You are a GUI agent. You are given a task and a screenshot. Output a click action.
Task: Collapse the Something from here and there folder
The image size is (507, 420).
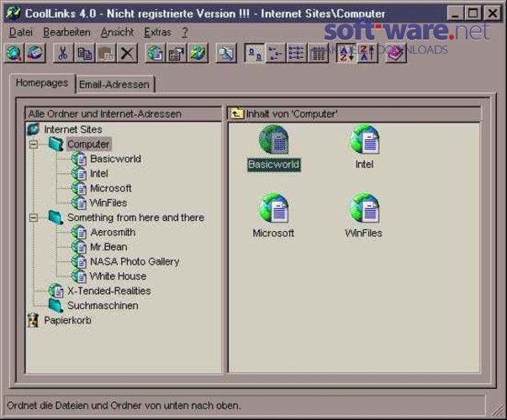click(34, 218)
